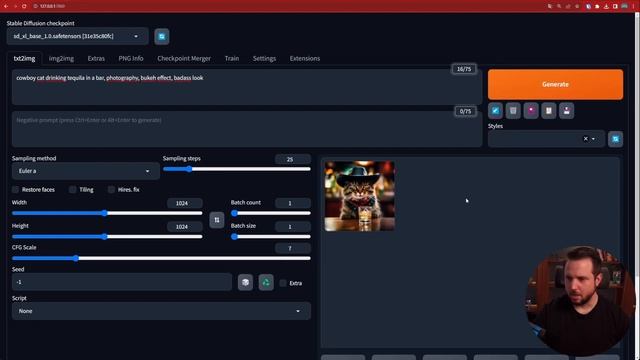Adjust the Width slider
Viewport: 640px width, 360px height.
pos(107,213)
